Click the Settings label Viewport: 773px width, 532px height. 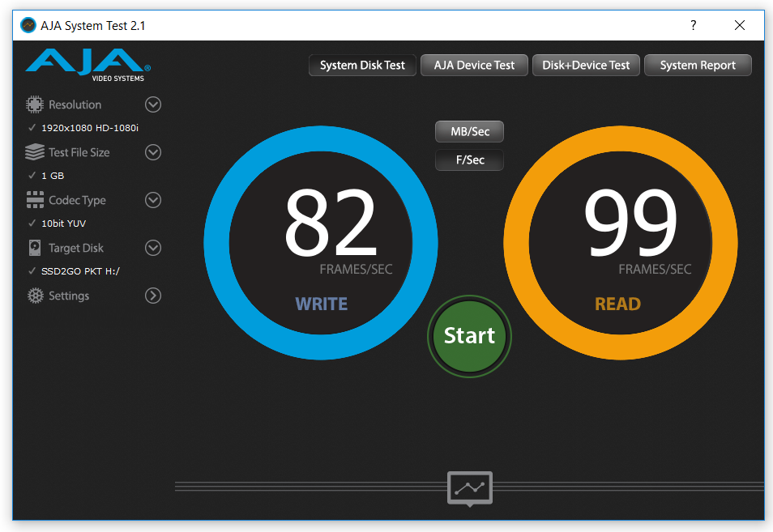point(69,296)
